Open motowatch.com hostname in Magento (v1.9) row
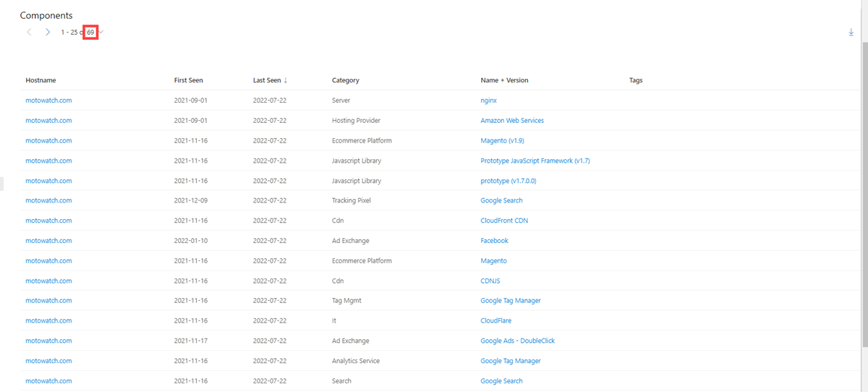The width and height of the screenshot is (868, 392). coord(48,140)
